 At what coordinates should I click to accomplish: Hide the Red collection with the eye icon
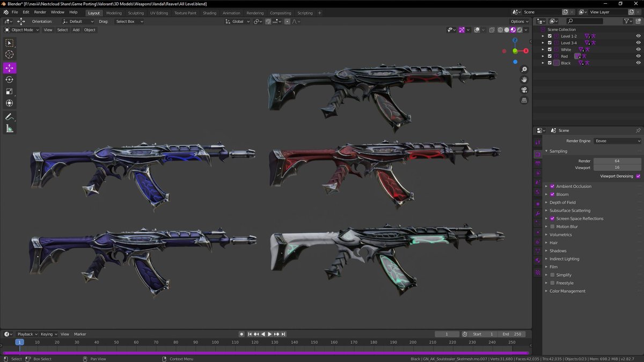click(x=638, y=56)
